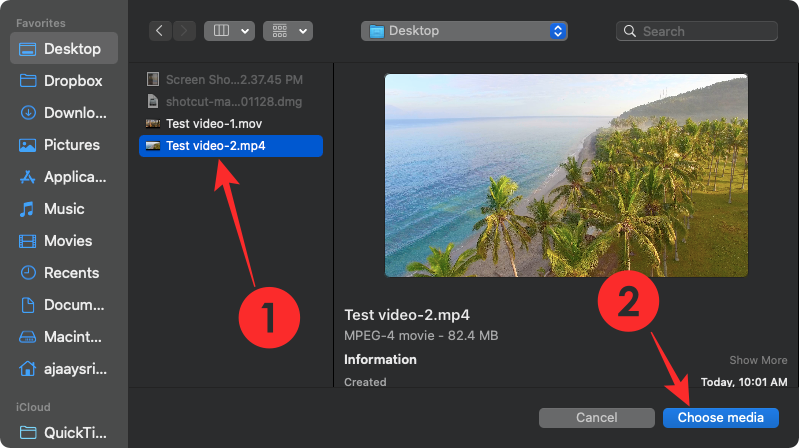Expand the Desktop location popup menu
The height and width of the screenshot is (448, 799).
(x=464, y=31)
